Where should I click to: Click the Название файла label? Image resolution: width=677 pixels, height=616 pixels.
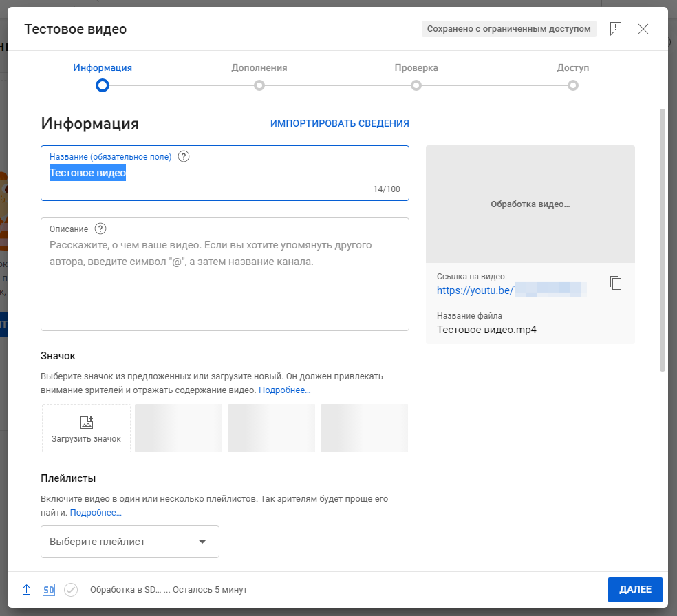pyautogui.click(x=469, y=316)
